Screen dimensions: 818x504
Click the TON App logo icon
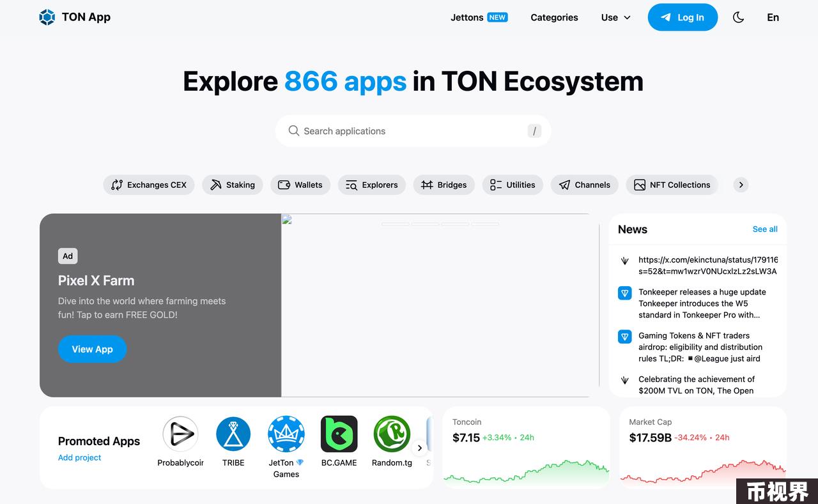(x=47, y=17)
